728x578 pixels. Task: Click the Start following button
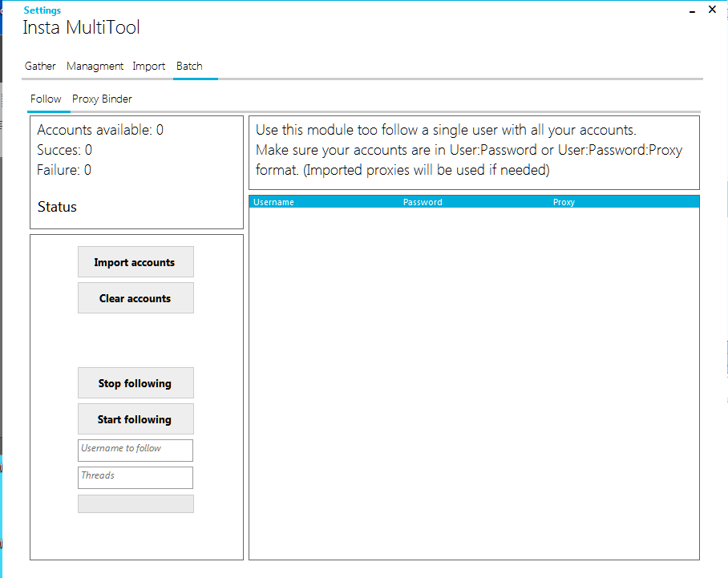click(135, 419)
